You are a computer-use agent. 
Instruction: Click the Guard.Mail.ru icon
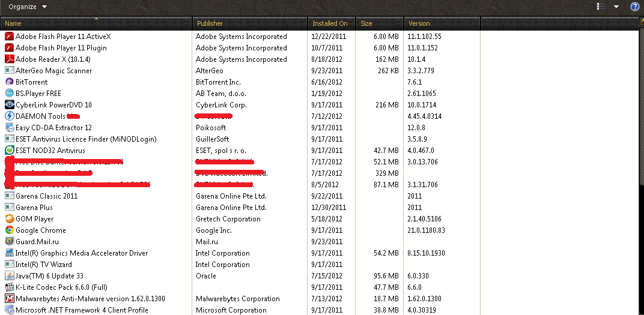tap(9, 242)
